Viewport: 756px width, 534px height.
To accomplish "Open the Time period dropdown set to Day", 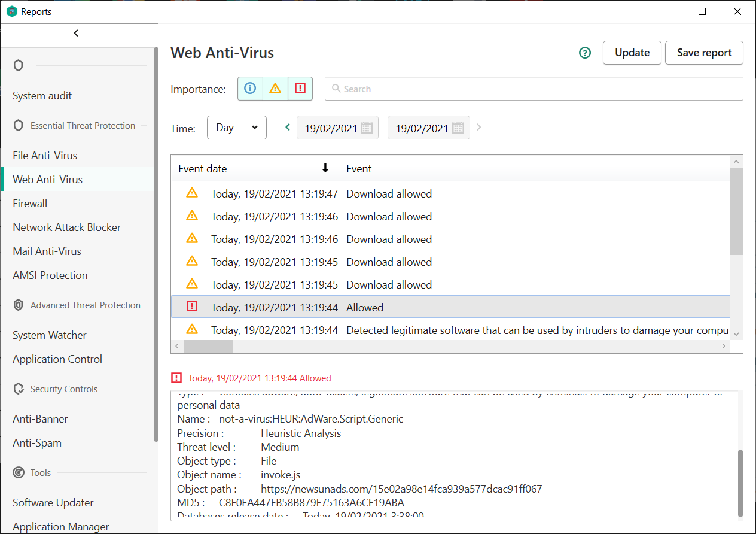I will 237,128.
